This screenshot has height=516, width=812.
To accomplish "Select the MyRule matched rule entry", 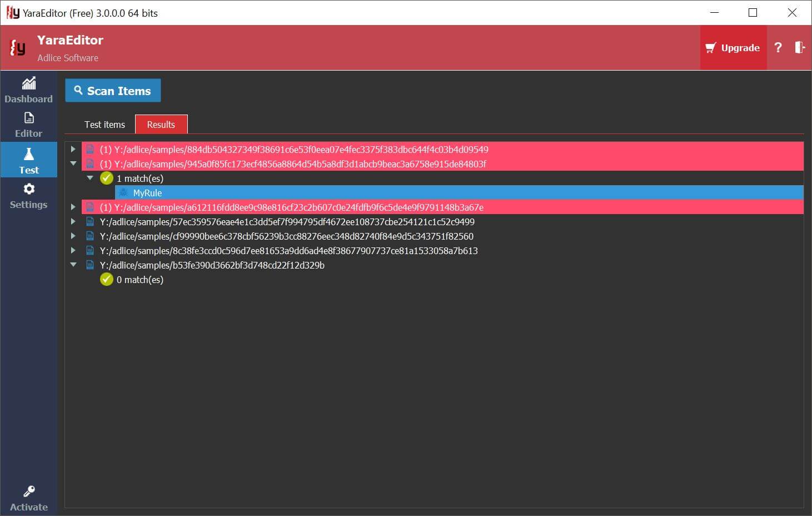I will 148,193.
